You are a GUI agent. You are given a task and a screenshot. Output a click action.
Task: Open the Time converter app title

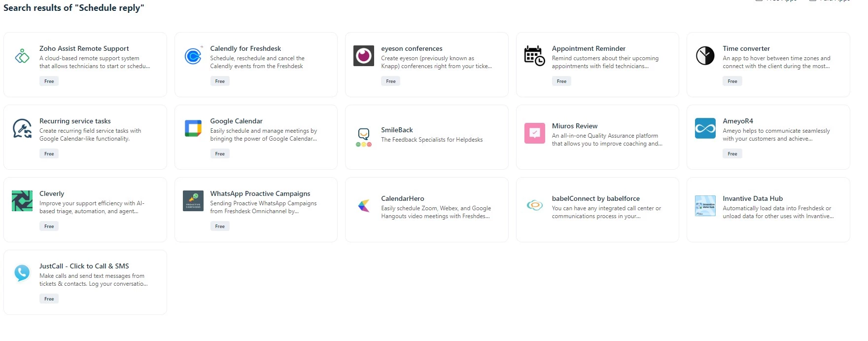coord(746,48)
